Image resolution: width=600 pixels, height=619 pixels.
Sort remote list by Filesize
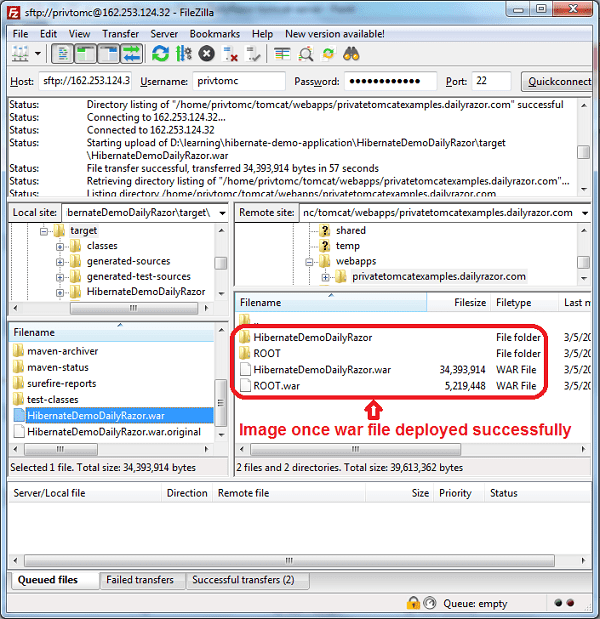[x=458, y=303]
